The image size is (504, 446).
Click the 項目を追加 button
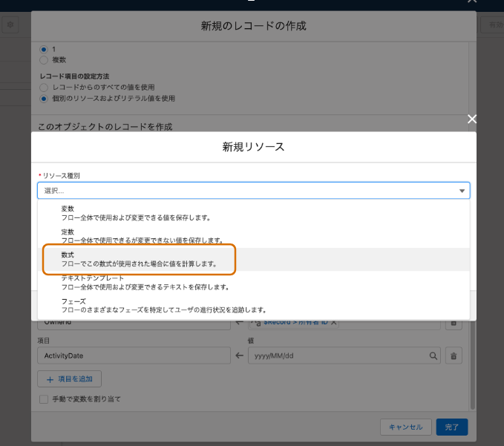pos(70,379)
